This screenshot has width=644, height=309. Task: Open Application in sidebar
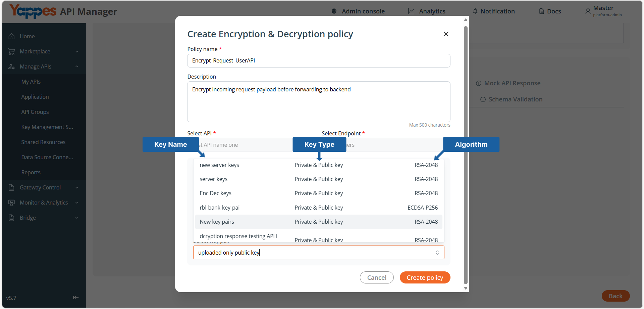(35, 97)
